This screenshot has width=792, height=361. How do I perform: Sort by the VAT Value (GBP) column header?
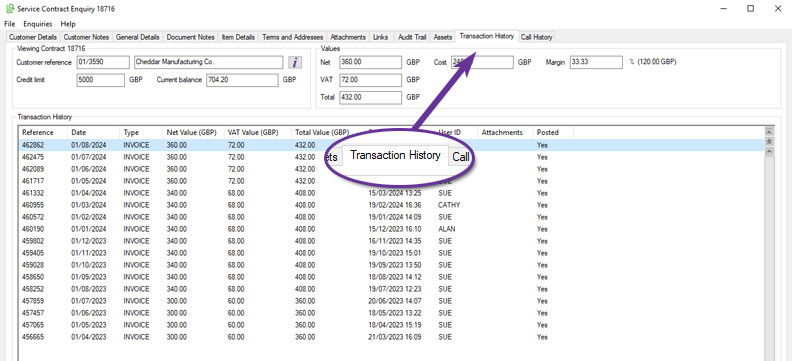[x=258, y=132]
